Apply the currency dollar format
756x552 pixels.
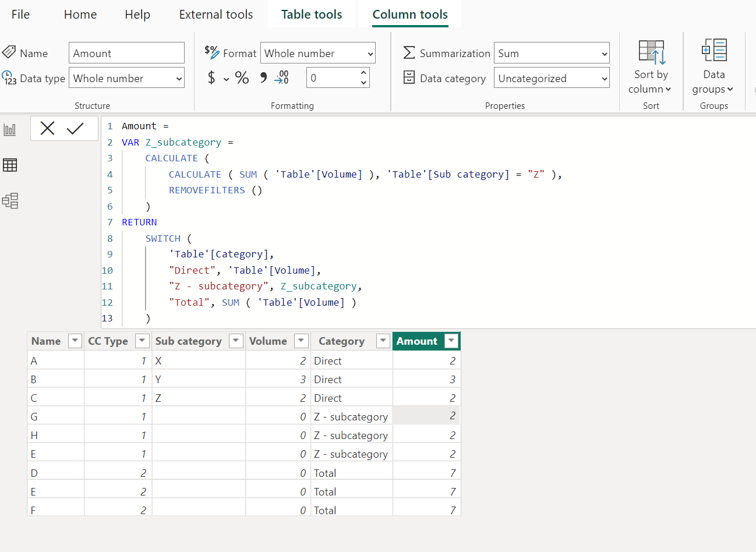(211, 77)
